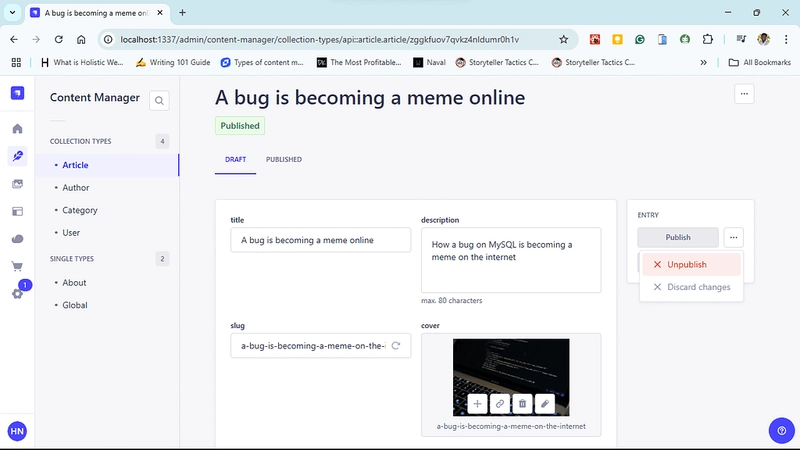Screen dimensions: 800x450
Task: Open a new browser tab
Action: (182, 13)
